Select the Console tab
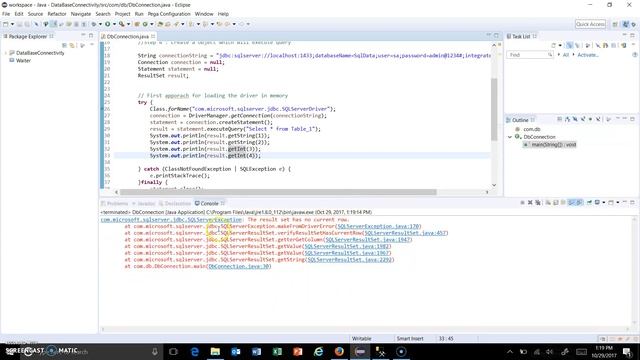This screenshot has height=360, width=640. tap(209, 203)
